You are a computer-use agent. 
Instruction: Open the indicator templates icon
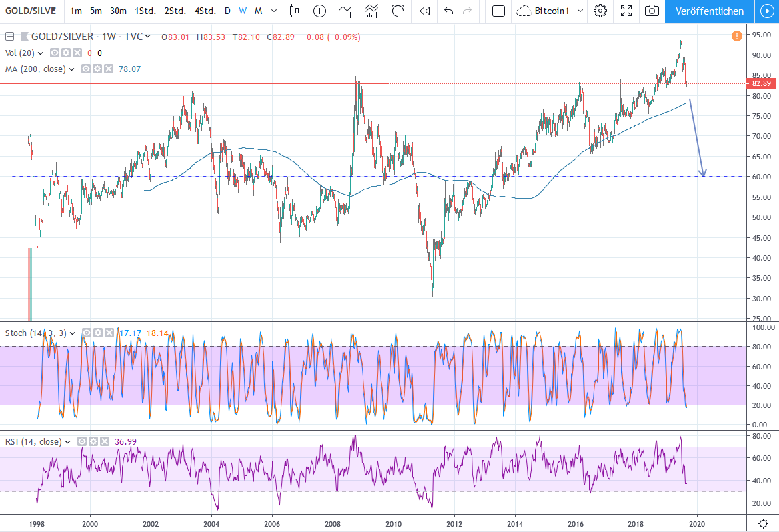(x=371, y=11)
